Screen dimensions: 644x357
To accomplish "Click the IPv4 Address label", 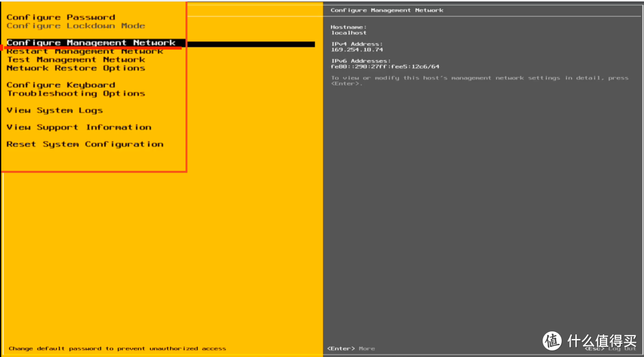I will coord(357,44).
